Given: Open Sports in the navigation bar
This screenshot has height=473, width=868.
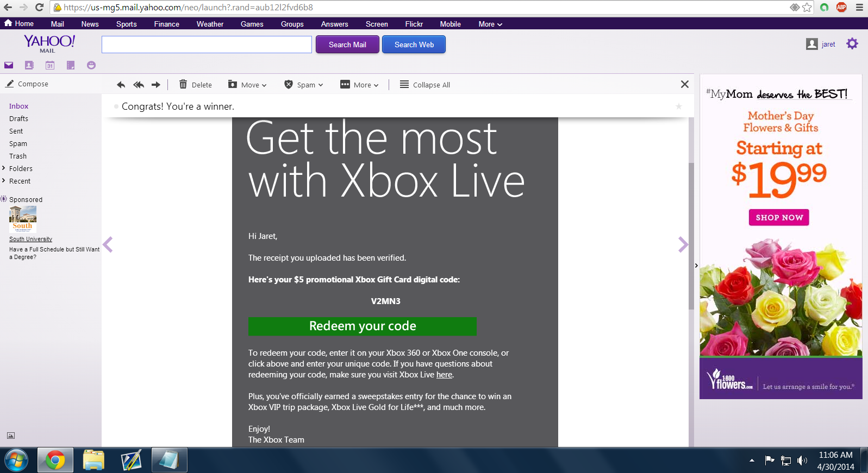Looking at the screenshot, I should click(127, 24).
